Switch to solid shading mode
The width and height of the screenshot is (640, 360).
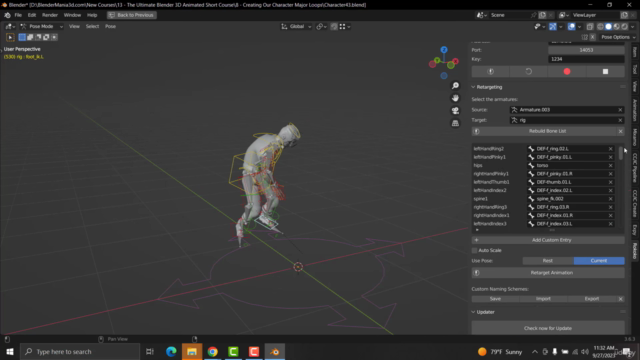point(609,27)
